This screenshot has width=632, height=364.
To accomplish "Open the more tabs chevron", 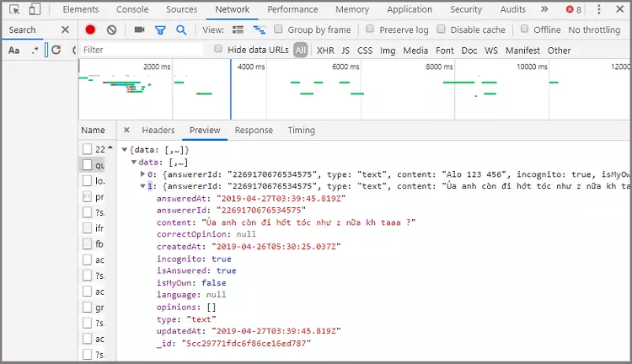I will (544, 9).
